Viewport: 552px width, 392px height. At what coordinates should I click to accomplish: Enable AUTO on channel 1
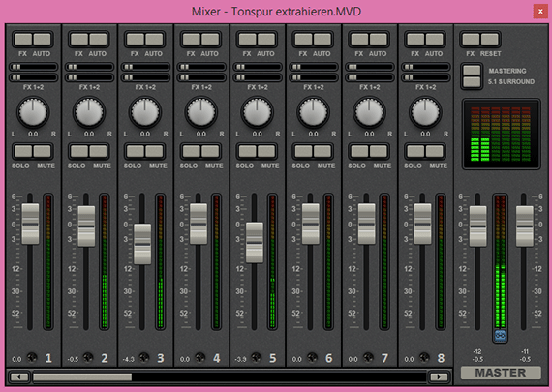42,40
